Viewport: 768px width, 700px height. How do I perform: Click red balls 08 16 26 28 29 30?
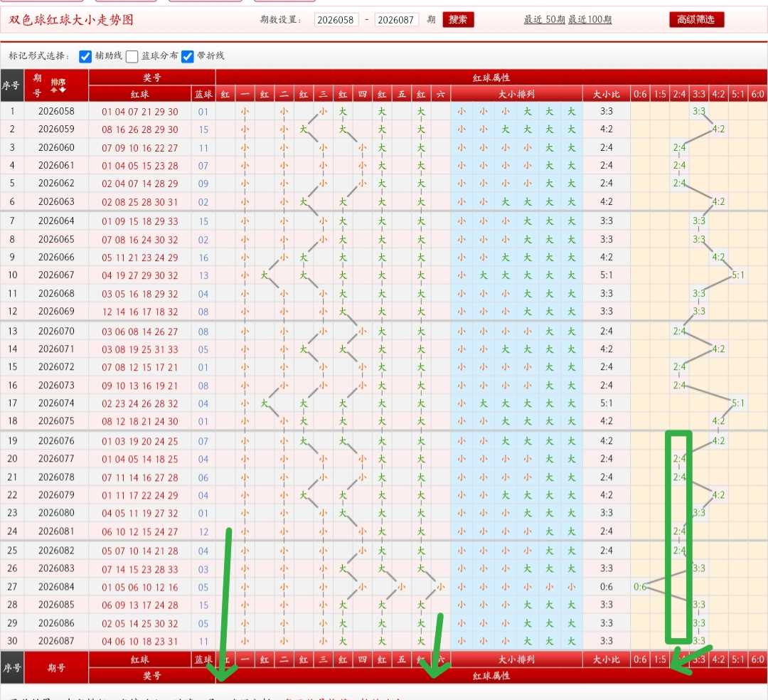(x=140, y=129)
